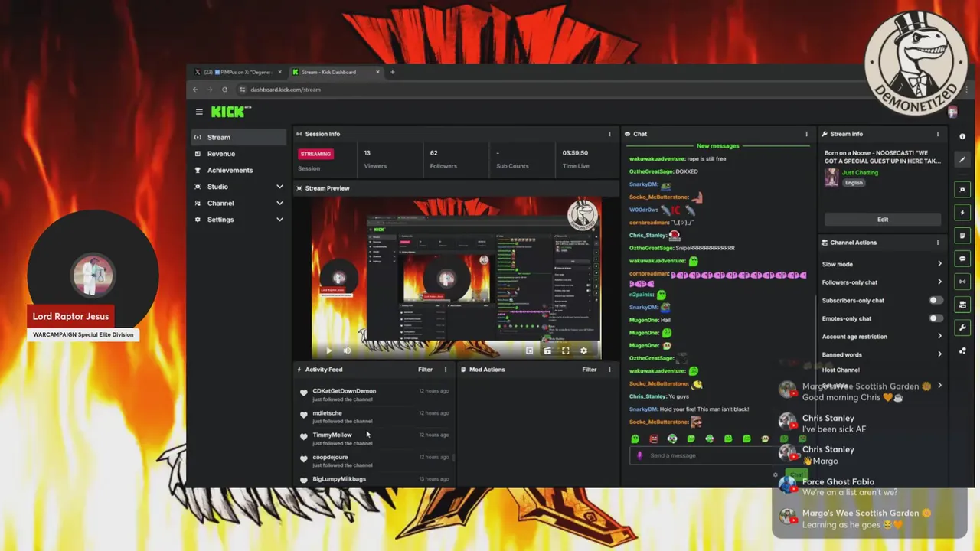980x551 pixels.
Task: Select Stream in left navigation
Action: (239, 137)
